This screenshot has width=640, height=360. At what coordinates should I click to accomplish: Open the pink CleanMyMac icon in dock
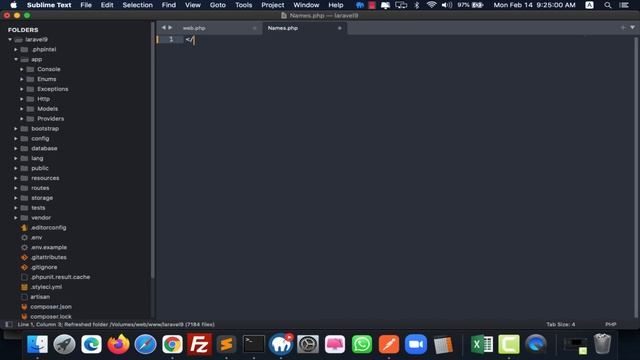tap(335, 344)
